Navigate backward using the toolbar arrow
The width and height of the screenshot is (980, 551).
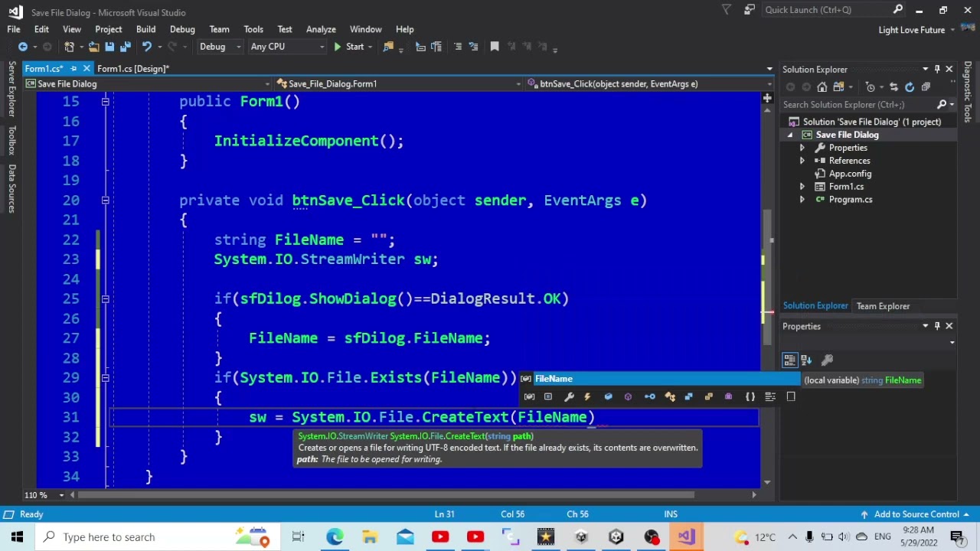tap(23, 47)
